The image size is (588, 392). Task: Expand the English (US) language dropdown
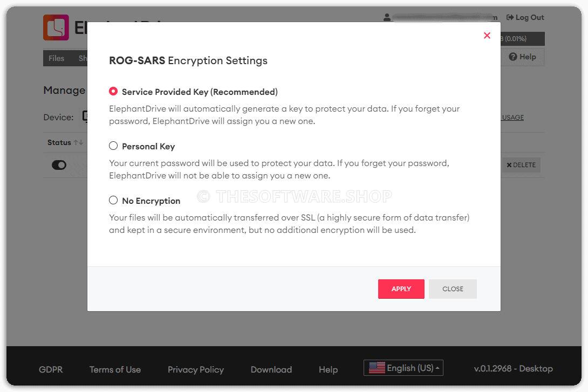pyautogui.click(x=404, y=368)
